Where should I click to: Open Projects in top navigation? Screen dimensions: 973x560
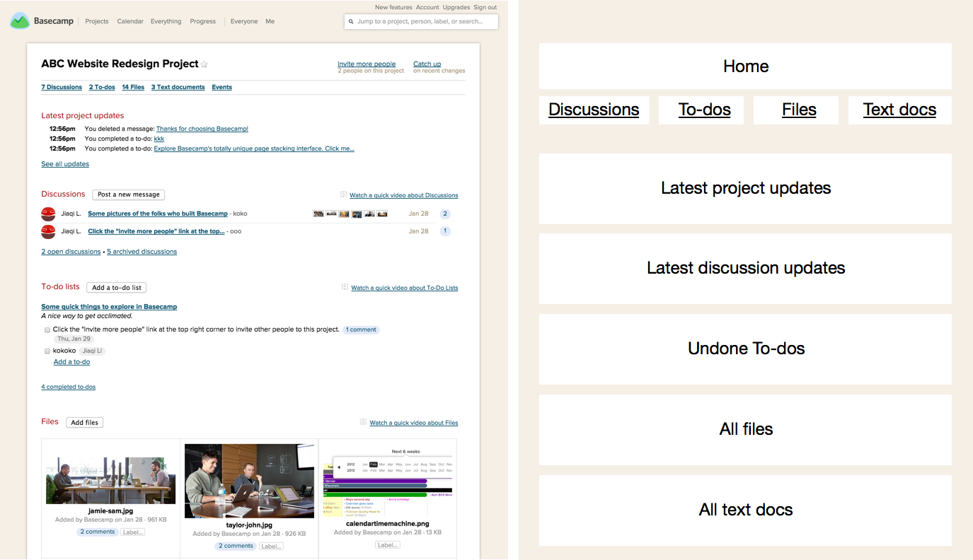pos(97,21)
